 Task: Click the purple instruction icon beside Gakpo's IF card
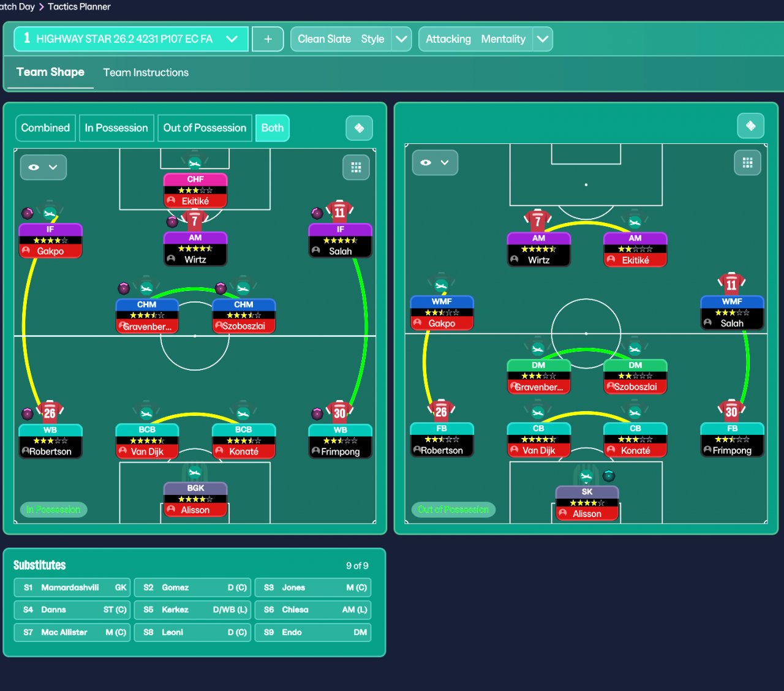[x=28, y=213]
